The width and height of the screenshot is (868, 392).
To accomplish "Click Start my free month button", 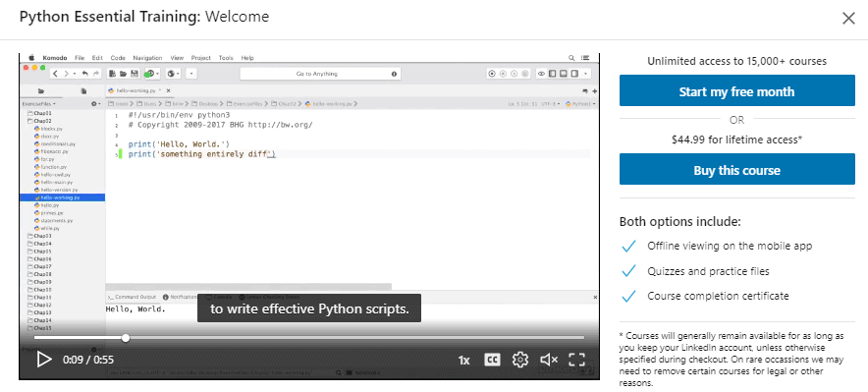I will click(736, 90).
